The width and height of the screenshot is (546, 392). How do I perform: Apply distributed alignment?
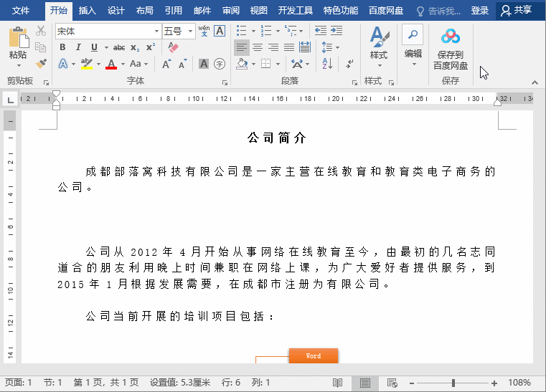click(305, 47)
